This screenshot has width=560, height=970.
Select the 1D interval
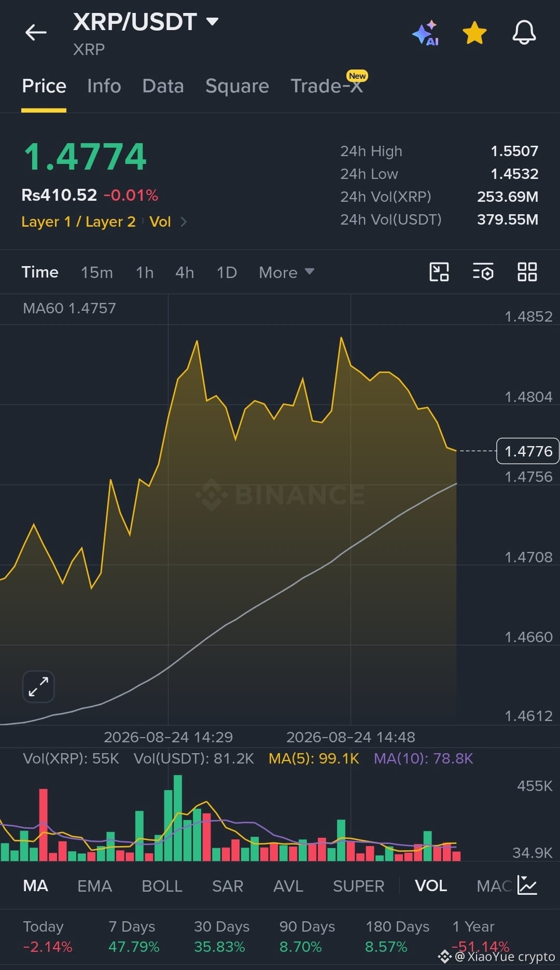coord(227,272)
